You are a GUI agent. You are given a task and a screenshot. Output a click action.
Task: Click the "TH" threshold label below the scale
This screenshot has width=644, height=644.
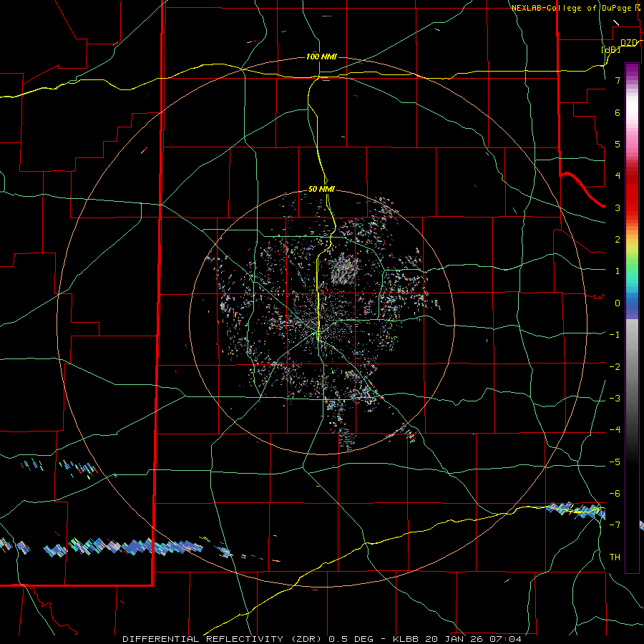(x=615, y=557)
